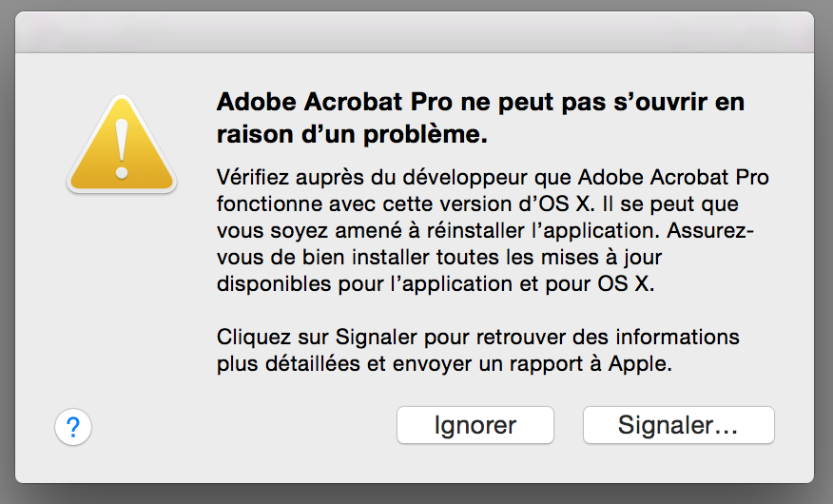
Task: Click the exclamation mark inside the warning triangle
Action: [x=122, y=148]
